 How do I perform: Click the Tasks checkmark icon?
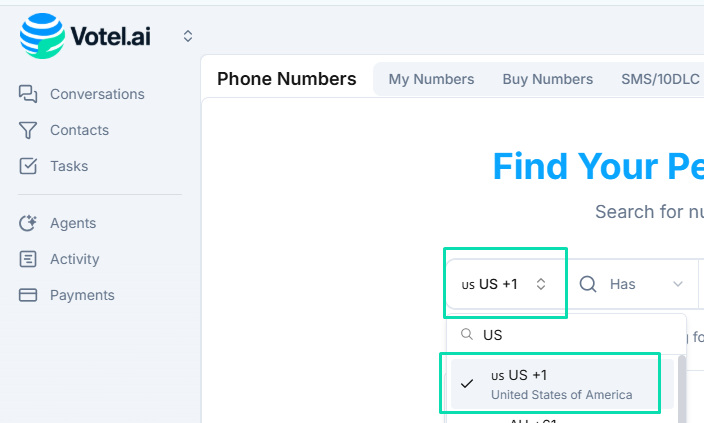point(28,166)
